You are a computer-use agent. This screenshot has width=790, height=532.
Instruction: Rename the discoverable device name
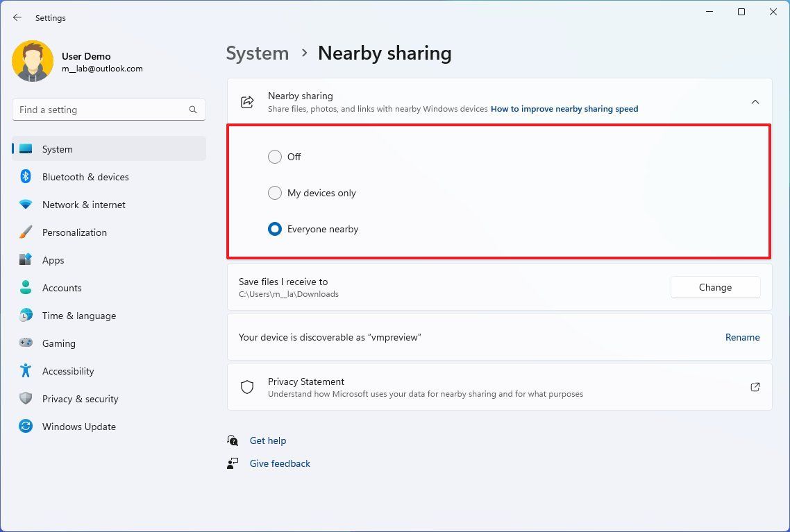[x=742, y=337]
